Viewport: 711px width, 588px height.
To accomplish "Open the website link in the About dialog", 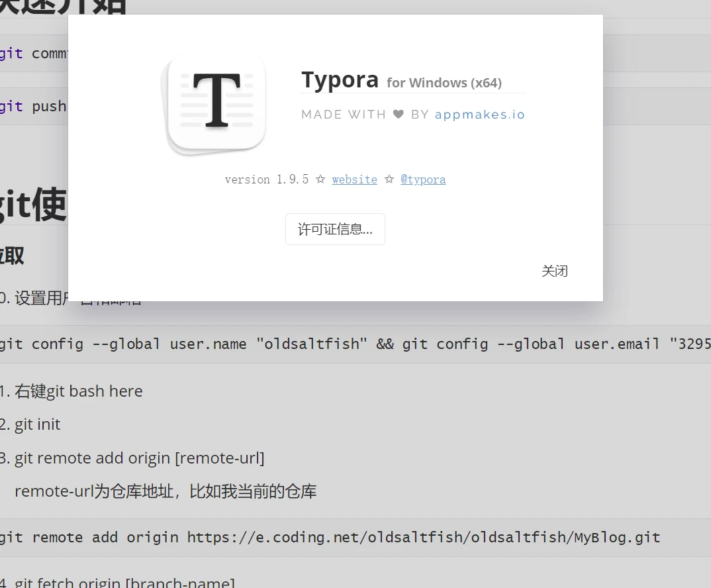I will tap(355, 179).
